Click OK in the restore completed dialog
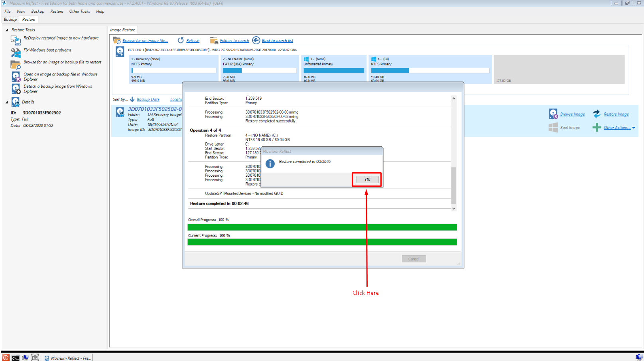Viewport: 644px width, 361px height. click(367, 180)
